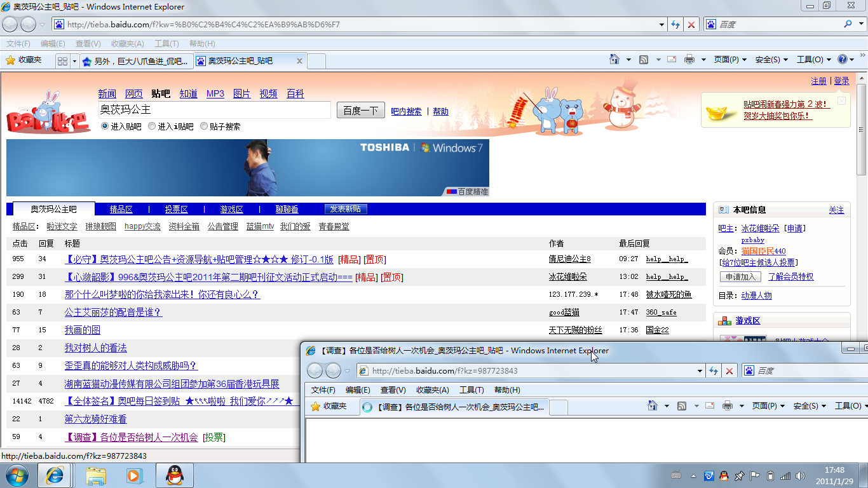Click author 冰花维啦朵
This screenshot has height=488, width=868.
coord(567,277)
